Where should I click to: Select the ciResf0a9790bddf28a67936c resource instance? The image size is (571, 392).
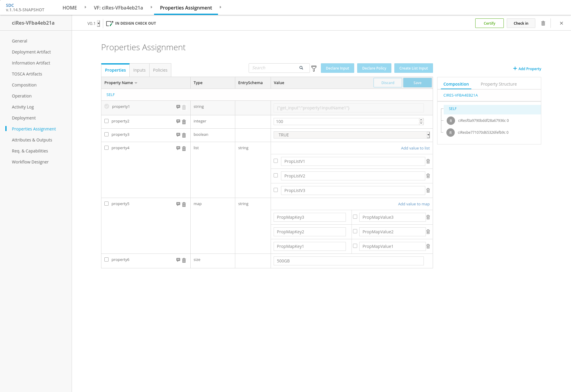[x=483, y=121]
